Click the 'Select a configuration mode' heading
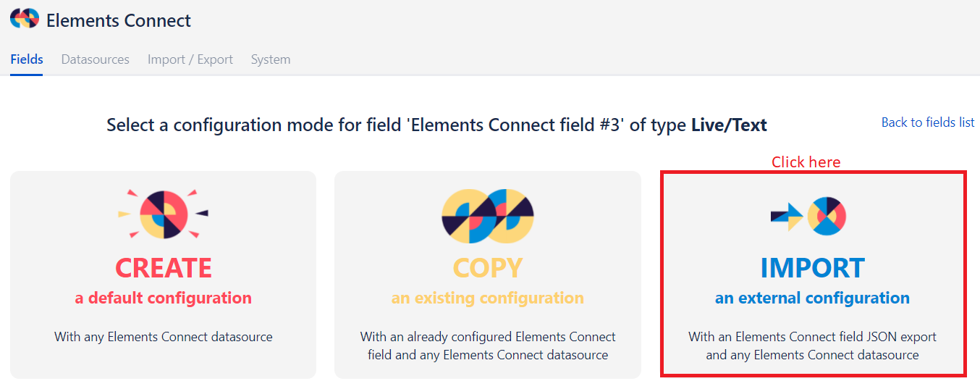Image resolution: width=980 pixels, height=389 pixels. 436,125
